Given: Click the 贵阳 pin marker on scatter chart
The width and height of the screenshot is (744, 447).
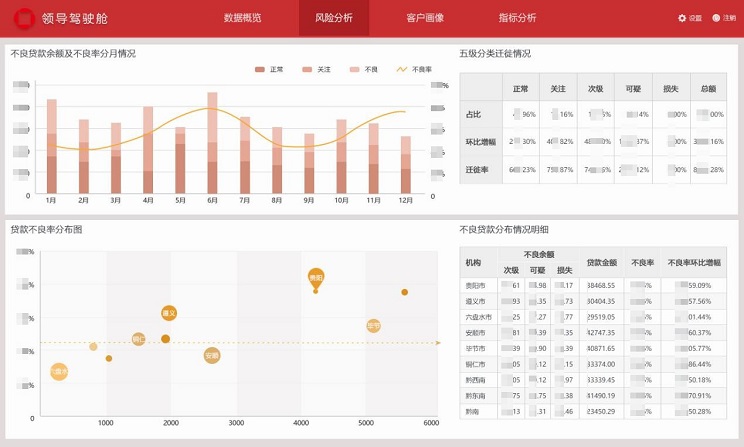Looking at the screenshot, I should 316,278.
